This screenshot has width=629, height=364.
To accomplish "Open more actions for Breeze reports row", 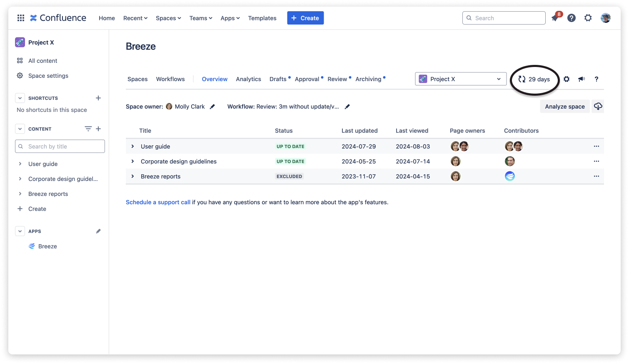I will [x=597, y=176].
